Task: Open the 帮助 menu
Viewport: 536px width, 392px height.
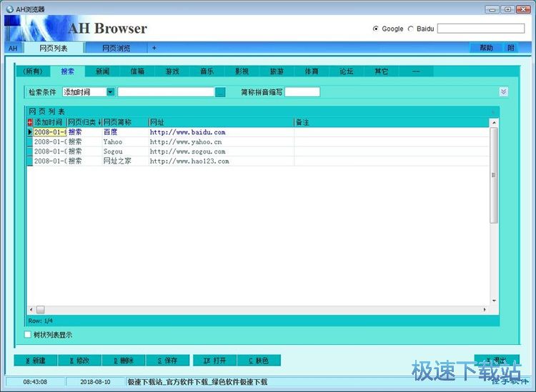Action: 486,48
